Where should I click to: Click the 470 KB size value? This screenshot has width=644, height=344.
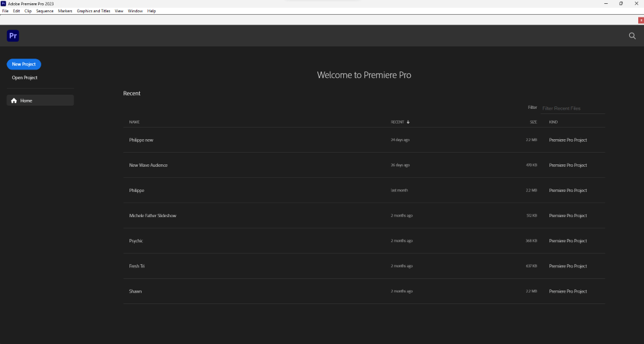pos(531,165)
